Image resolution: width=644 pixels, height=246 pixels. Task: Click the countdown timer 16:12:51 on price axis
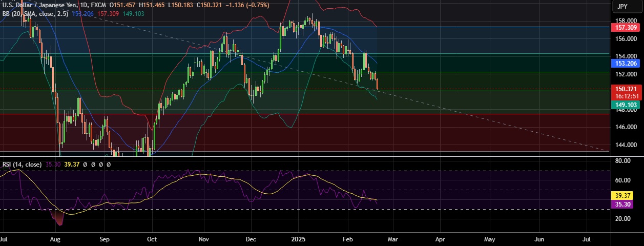coord(626,96)
